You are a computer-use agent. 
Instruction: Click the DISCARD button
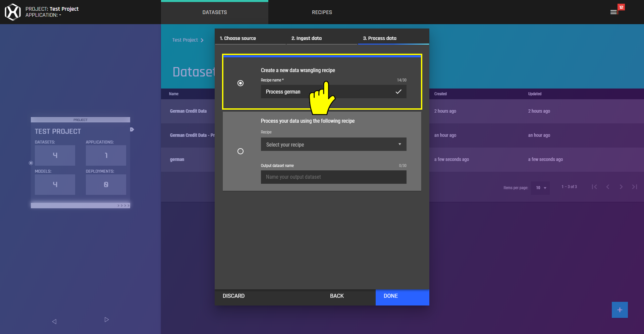pyautogui.click(x=234, y=296)
